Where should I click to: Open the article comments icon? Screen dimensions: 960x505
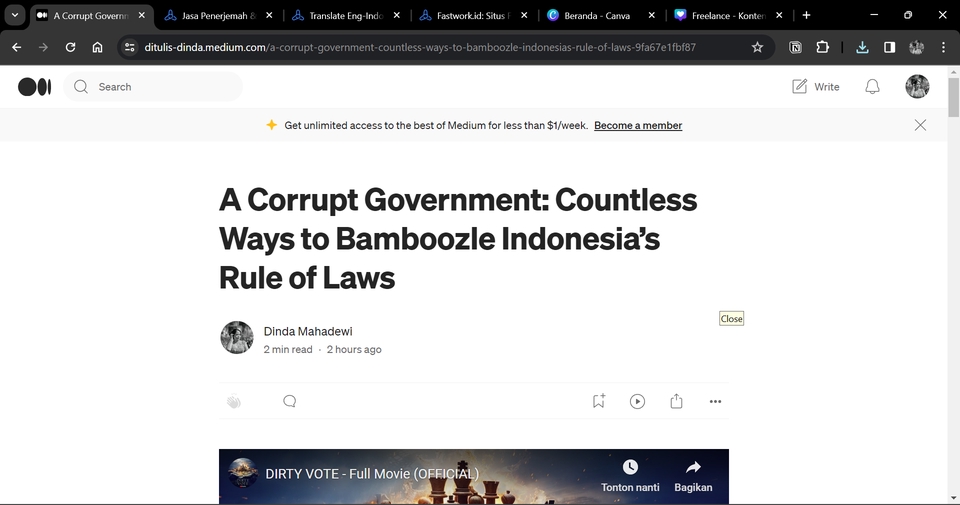pos(290,401)
